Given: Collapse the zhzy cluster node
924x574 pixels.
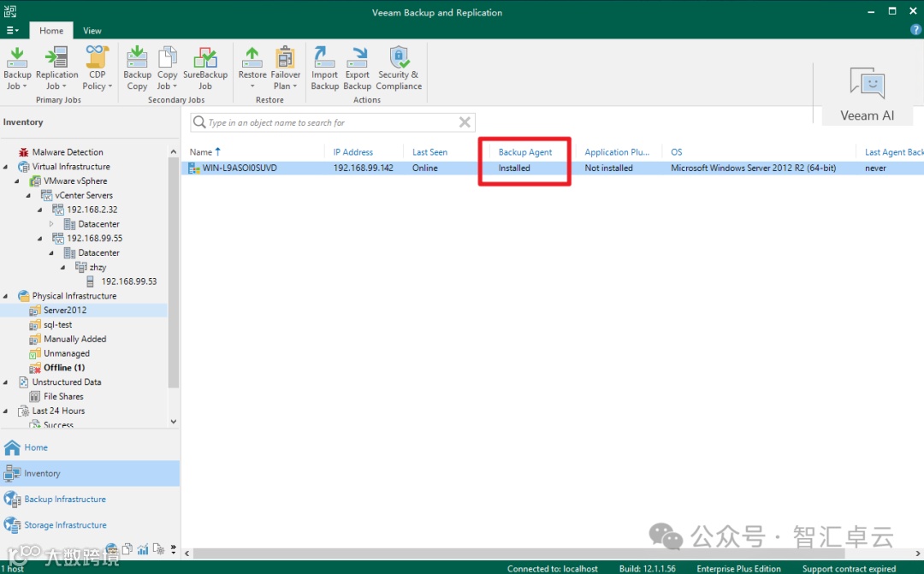Looking at the screenshot, I should (63, 267).
